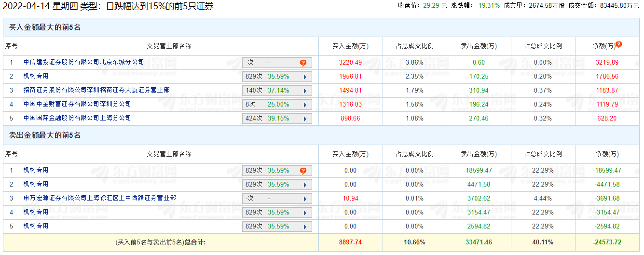Click the change percentage -19.31%
Viewport: 644px width, 255px height.
click(x=488, y=6)
